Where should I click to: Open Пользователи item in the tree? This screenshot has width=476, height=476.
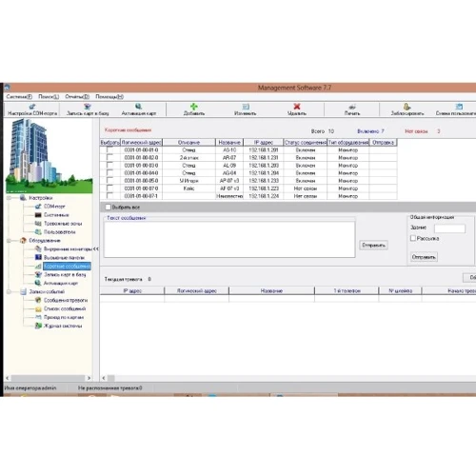[59, 232]
